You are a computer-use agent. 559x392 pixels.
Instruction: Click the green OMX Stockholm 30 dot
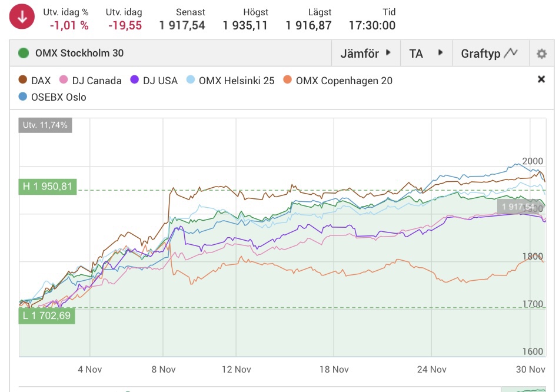click(x=24, y=54)
